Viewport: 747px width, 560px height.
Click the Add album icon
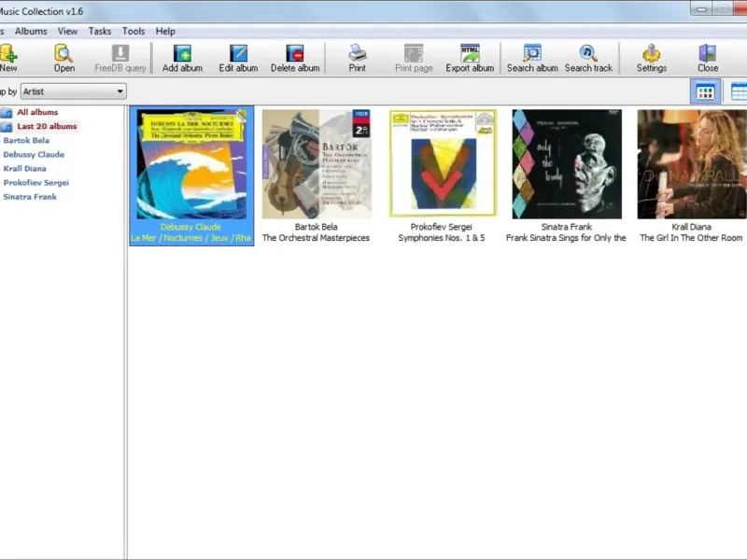[x=182, y=53]
